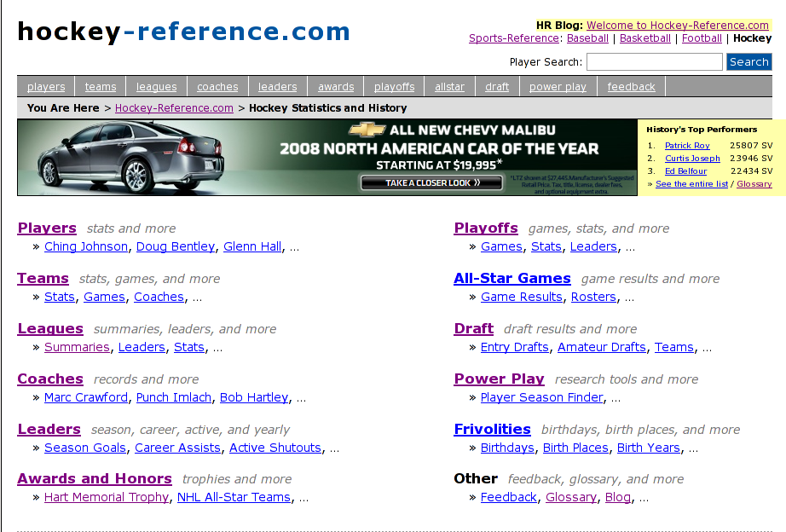Viewport: 786px width, 532px height.
Task: Open Glenn Hall player page
Action: (x=252, y=246)
